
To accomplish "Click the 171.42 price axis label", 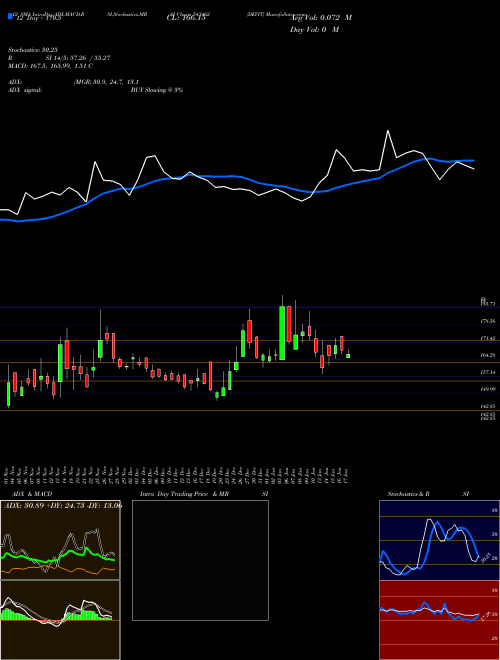I will point(487,338).
